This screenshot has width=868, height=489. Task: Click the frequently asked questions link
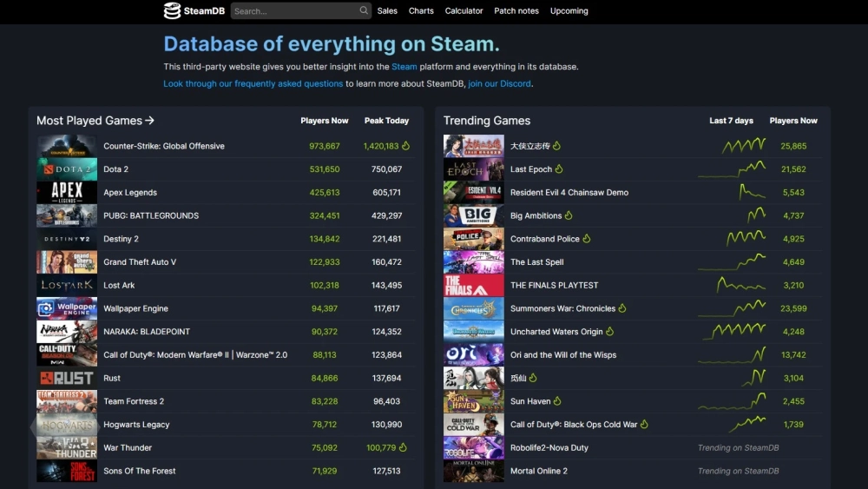tap(253, 83)
